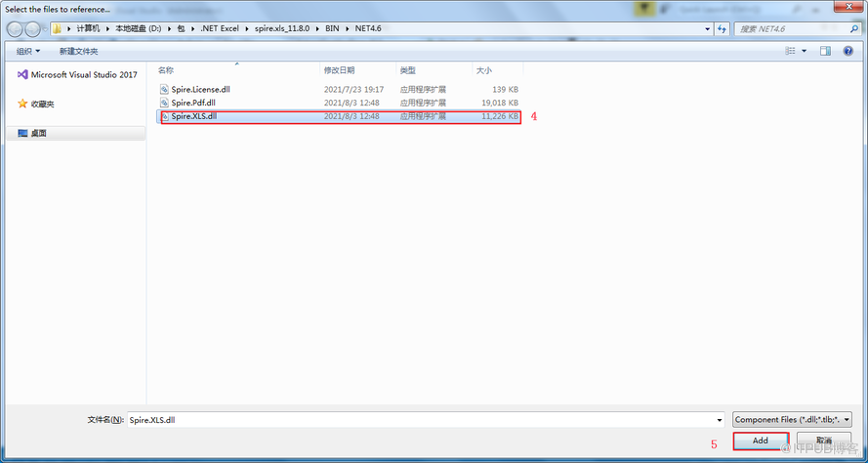Go forward with the Forward arrow
This screenshot has width=868, height=463.
[32, 28]
